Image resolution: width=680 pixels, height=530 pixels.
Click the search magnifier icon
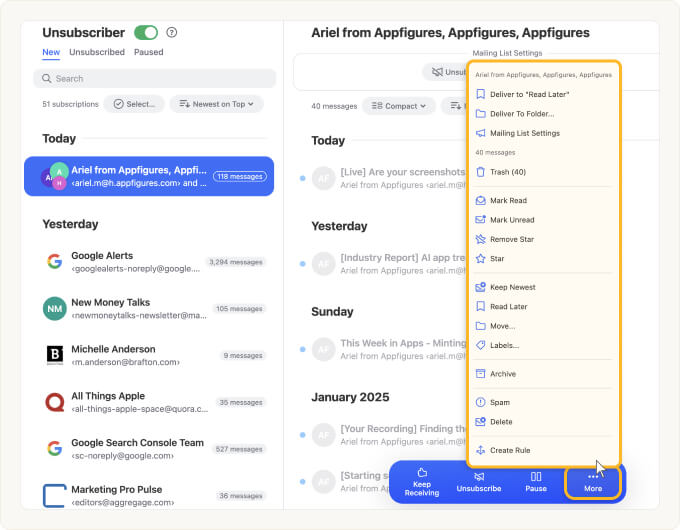46,79
